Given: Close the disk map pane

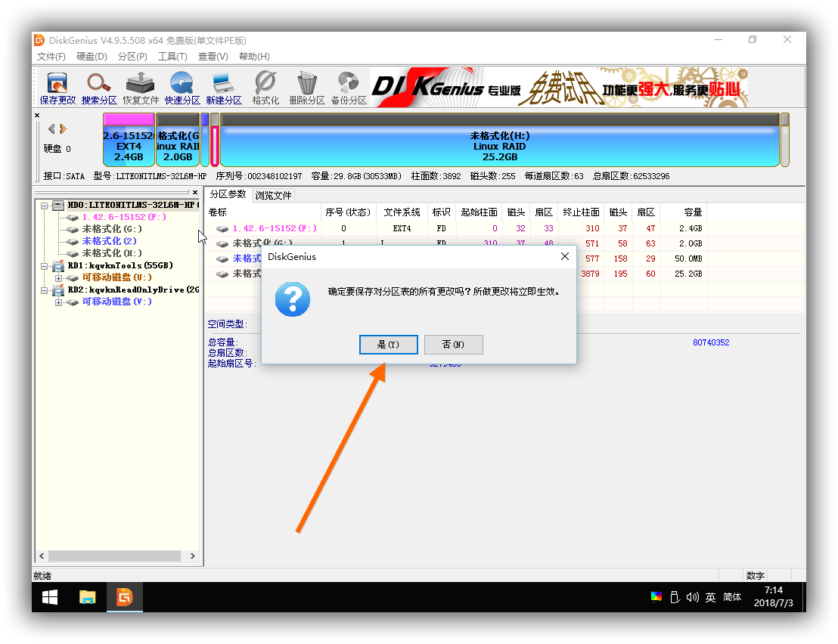Looking at the screenshot, I should 37,116.
